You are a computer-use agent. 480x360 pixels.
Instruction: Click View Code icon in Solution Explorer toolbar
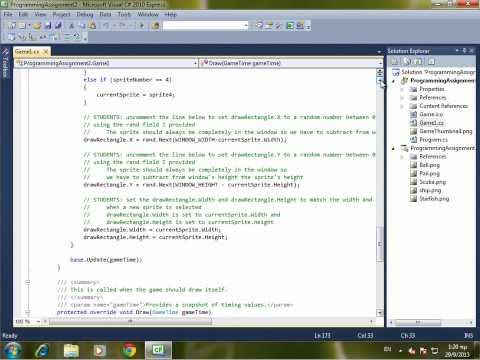point(431,61)
